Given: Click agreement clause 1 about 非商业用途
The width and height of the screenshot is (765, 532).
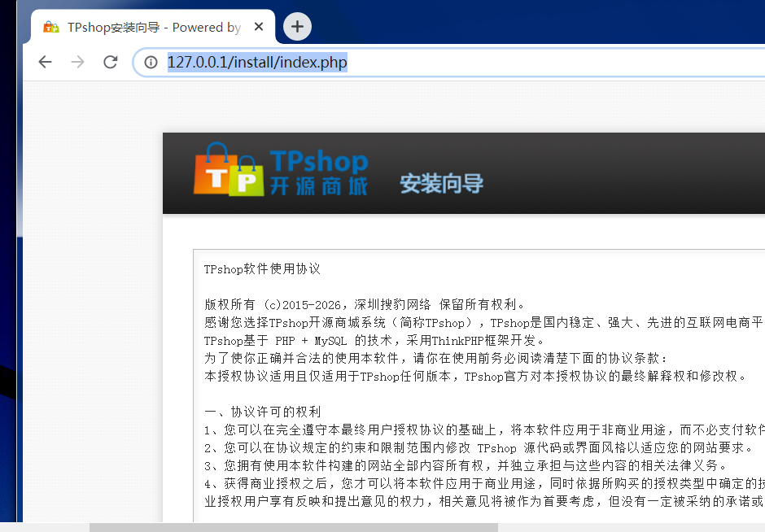Looking at the screenshot, I should (x=484, y=430).
